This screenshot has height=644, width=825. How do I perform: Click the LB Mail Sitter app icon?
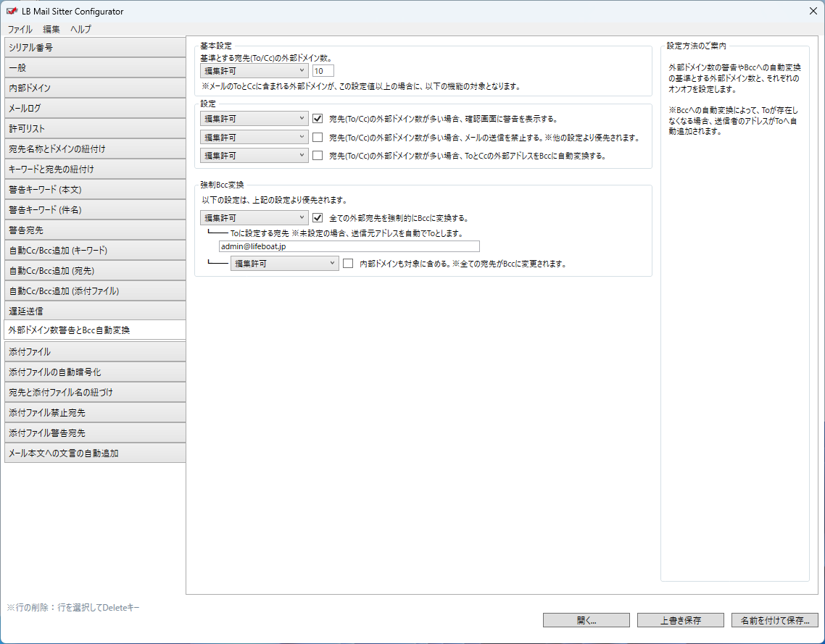(x=12, y=12)
